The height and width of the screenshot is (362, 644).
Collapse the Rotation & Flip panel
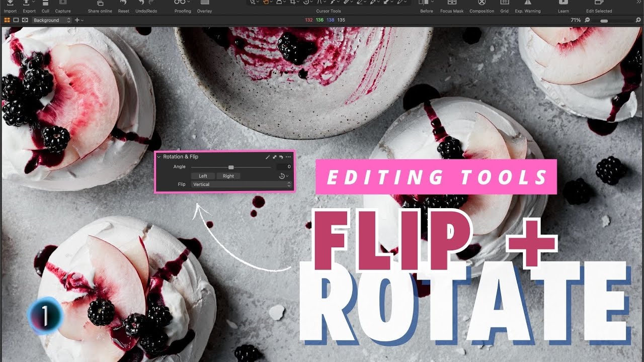(x=158, y=157)
